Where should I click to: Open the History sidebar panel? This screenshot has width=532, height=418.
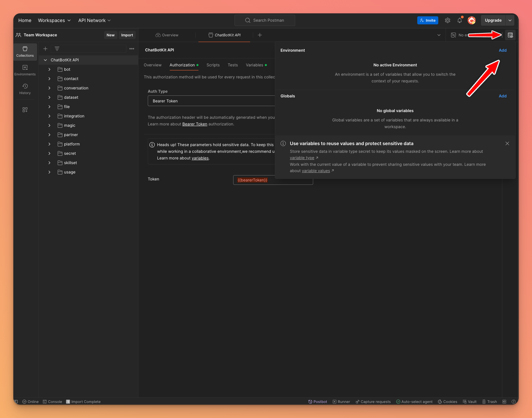[x=25, y=89]
